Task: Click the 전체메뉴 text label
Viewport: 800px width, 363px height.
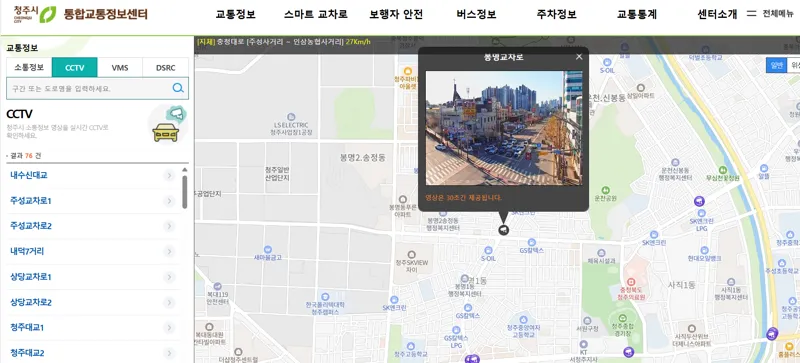Action: (778, 14)
